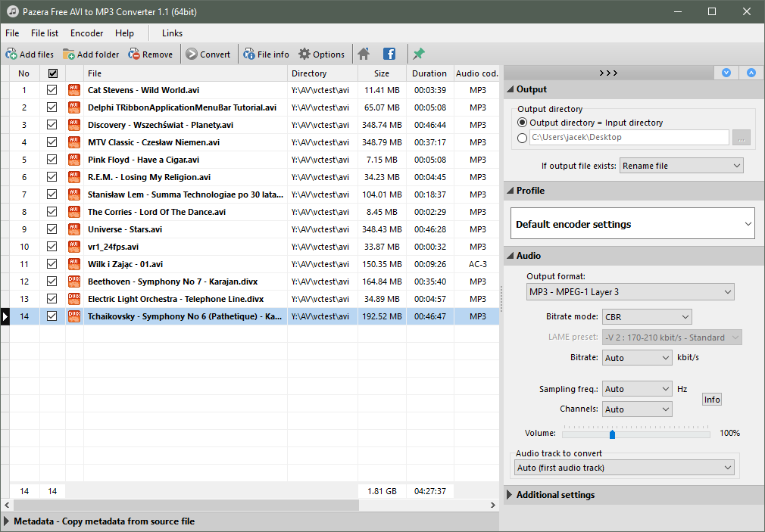Click the Remove toolbar icon

(x=133, y=54)
